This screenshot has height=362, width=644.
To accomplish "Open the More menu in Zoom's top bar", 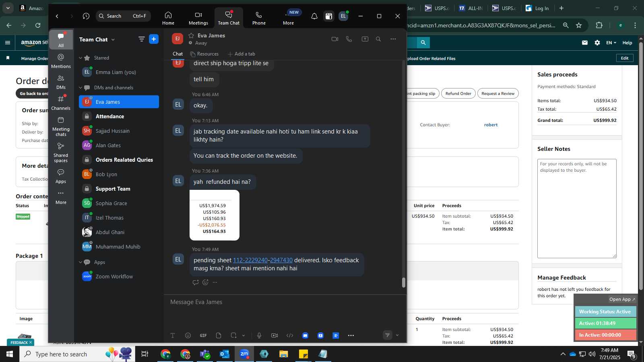I will click(288, 18).
